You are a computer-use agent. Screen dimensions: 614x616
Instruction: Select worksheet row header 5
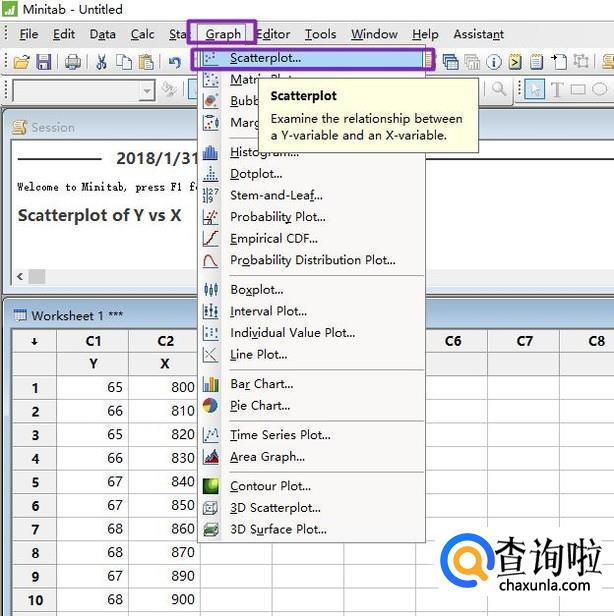[x=35, y=482]
